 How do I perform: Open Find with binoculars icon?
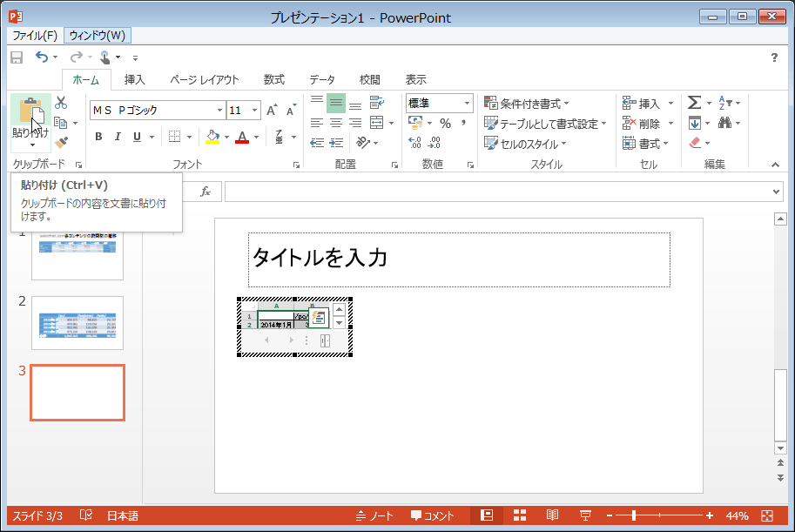724,123
